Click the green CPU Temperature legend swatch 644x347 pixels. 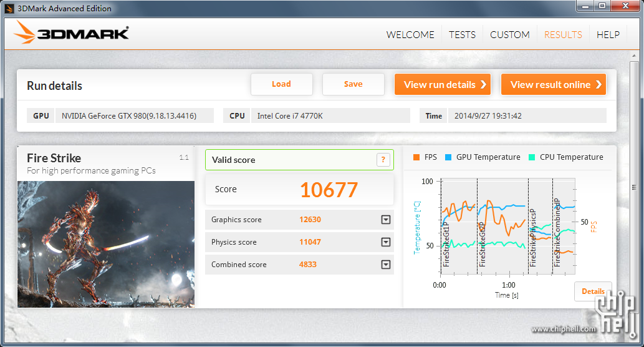531,157
